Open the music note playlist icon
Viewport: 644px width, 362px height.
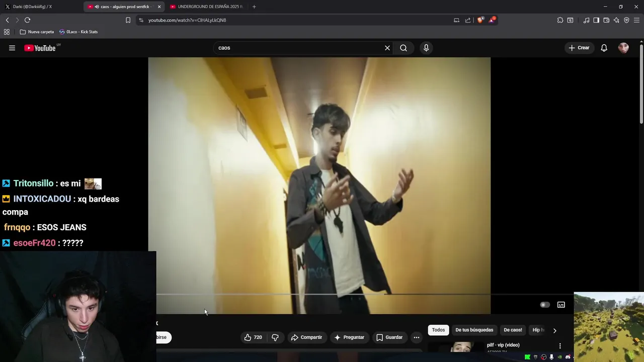586,20
